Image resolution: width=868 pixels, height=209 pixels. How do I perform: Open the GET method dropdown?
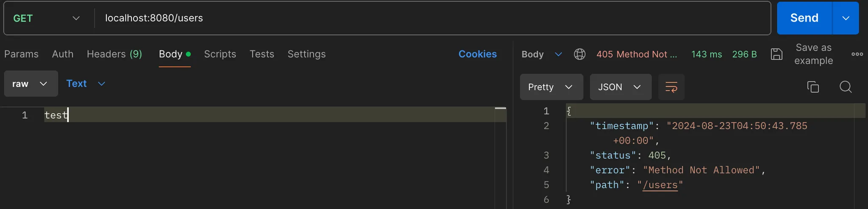[x=47, y=18]
